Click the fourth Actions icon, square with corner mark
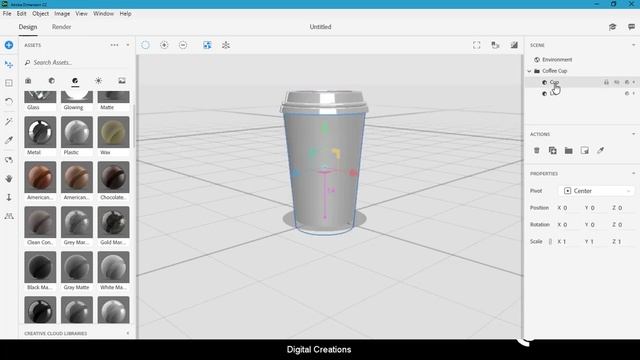 [584, 151]
